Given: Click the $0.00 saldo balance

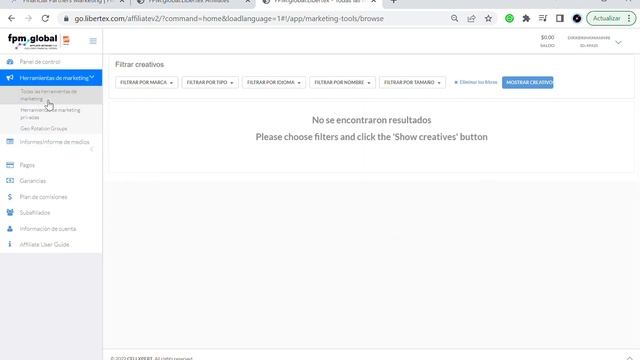Looking at the screenshot, I should click(x=547, y=41).
